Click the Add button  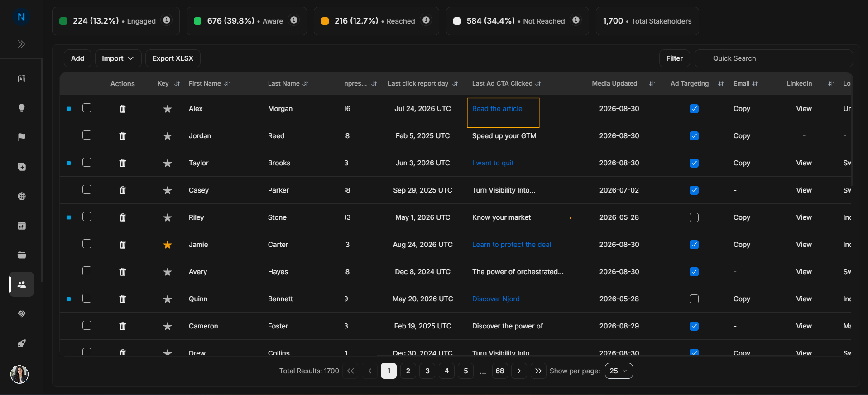click(77, 58)
